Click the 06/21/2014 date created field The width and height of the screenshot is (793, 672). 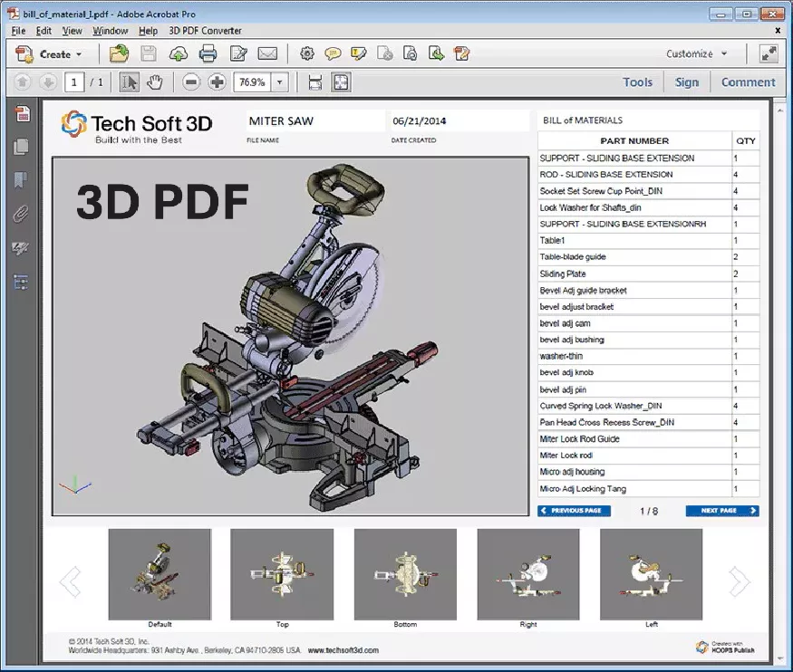pyautogui.click(x=459, y=121)
